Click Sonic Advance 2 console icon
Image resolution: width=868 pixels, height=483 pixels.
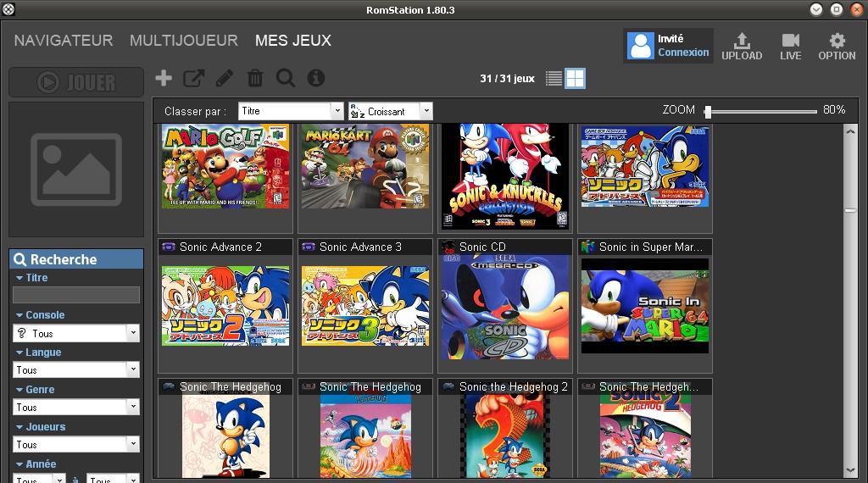pos(169,247)
